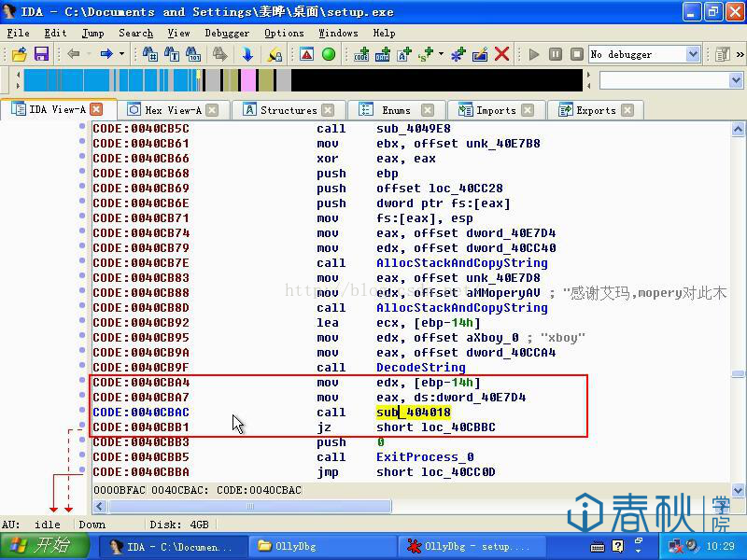Click 'DecodeString' function name

pos(421,368)
